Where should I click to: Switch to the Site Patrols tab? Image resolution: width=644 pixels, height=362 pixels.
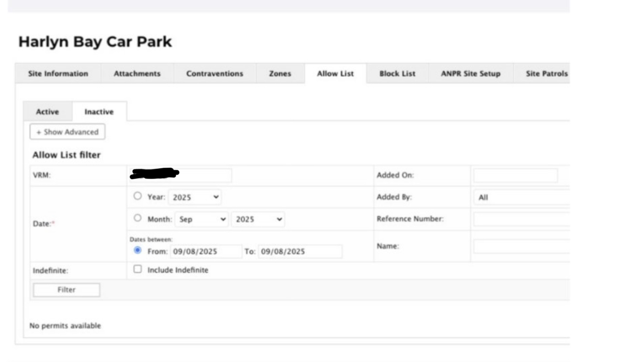pos(546,74)
